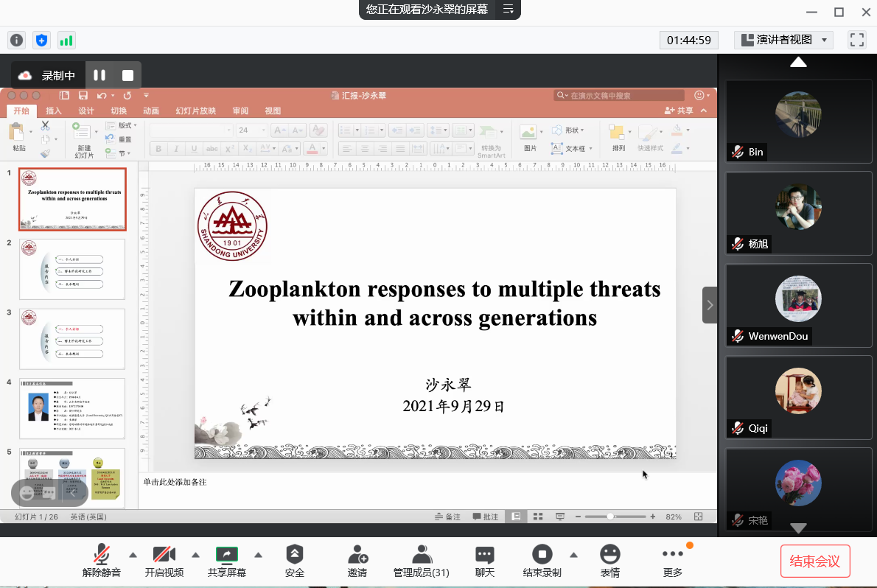Image resolution: width=877 pixels, height=588 pixels.
Task: Enter full screen mode
Action: coord(856,40)
